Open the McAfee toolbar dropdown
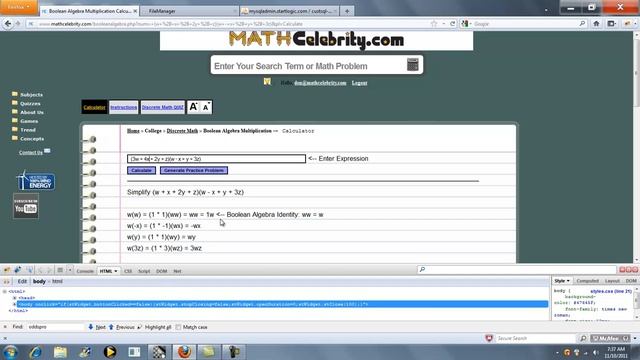Screen dimensions: 640x360 (x=634, y=338)
